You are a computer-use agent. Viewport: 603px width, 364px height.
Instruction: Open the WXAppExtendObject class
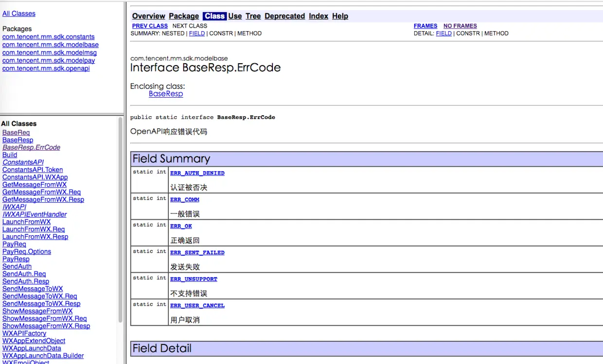pyautogui.click(x=34, y=341)
